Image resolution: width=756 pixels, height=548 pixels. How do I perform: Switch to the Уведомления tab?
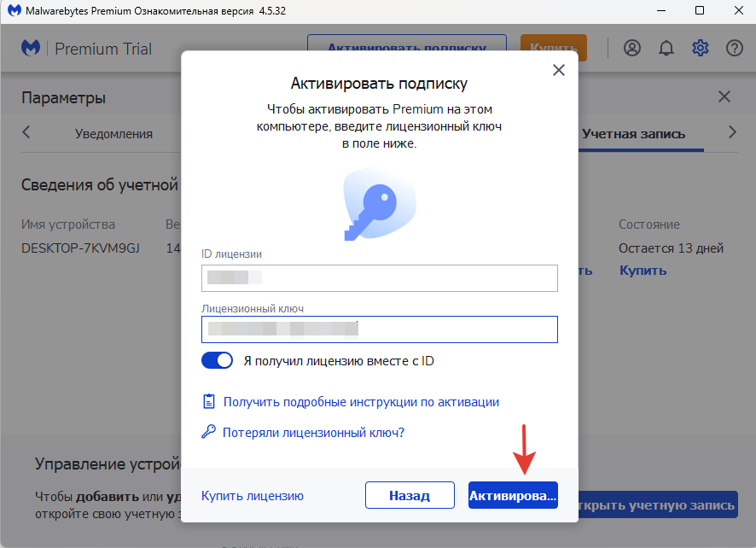point(113,133)
